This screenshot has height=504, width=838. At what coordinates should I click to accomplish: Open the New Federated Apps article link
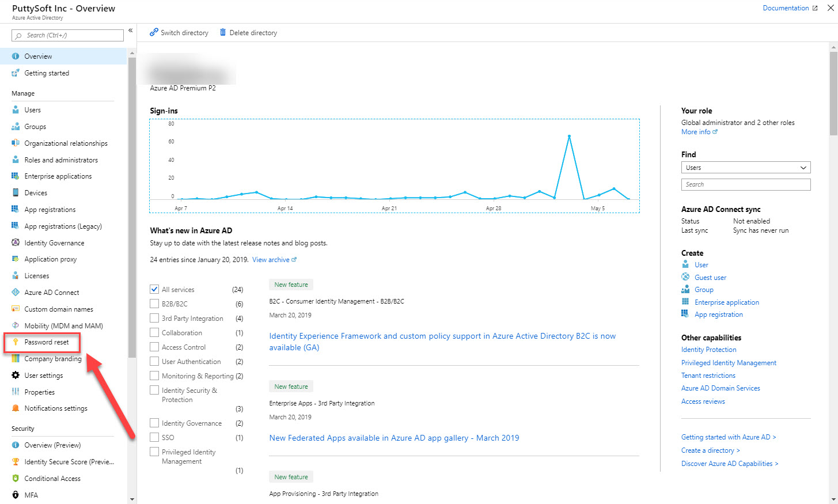(394, 438)
